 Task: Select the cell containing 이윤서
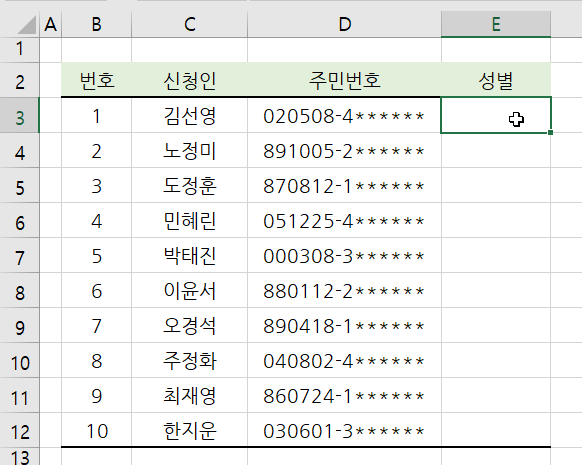click(x=190, y=290)
